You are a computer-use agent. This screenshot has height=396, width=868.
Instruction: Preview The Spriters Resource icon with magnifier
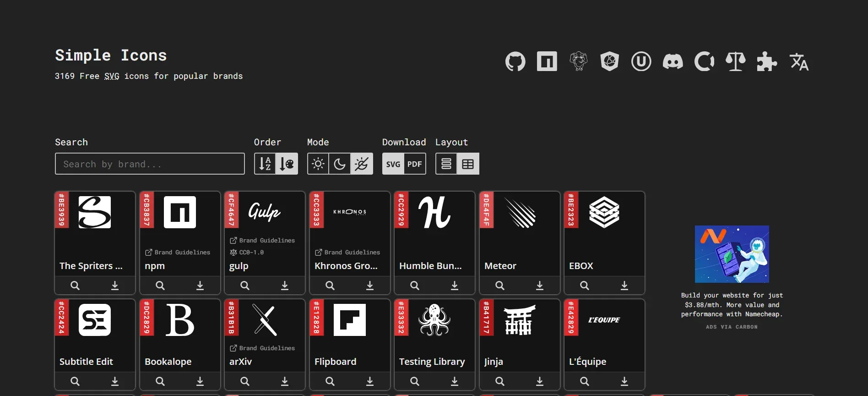point(75,286)
